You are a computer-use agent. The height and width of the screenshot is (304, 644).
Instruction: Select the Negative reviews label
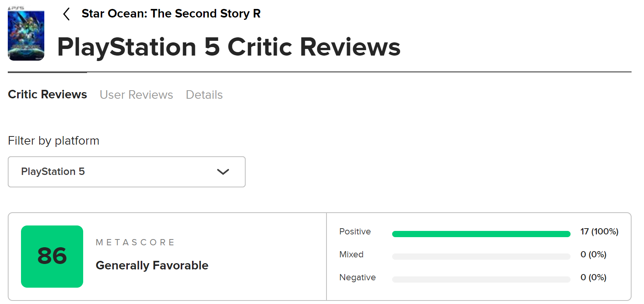pyautogui.click(x=358, y=278)
